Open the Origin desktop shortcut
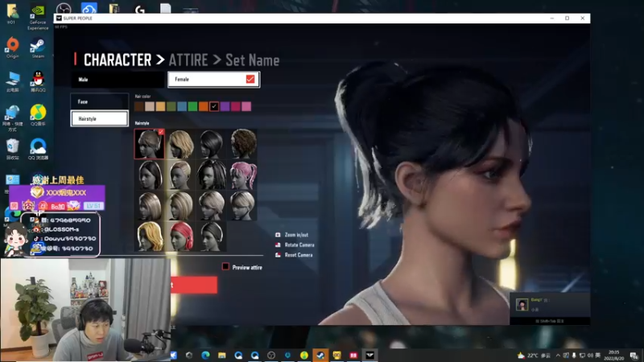The width and height of the screenshot is (644, 362). point(13,47)
